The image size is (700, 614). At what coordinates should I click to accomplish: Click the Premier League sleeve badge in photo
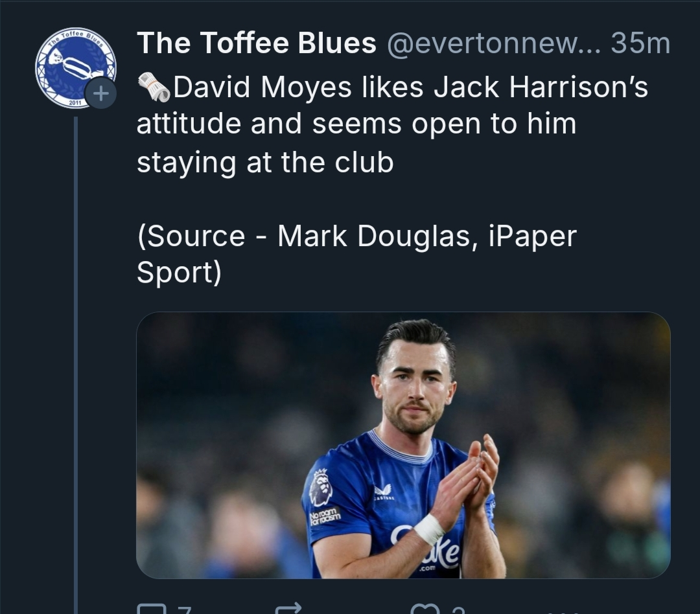(x=320, y=488)
